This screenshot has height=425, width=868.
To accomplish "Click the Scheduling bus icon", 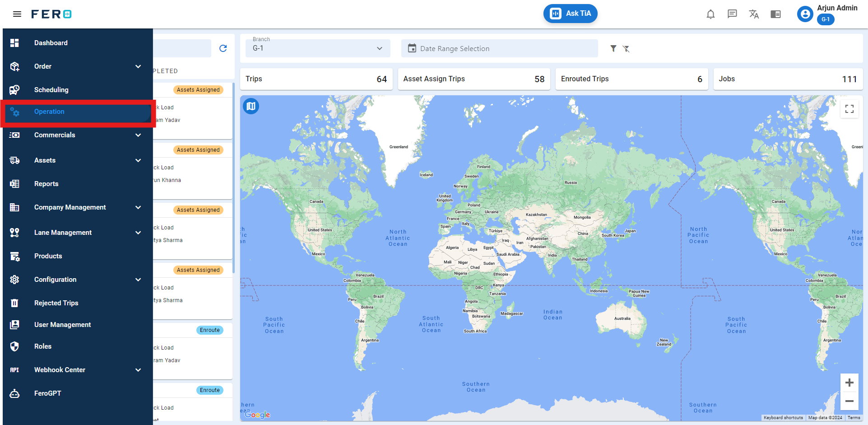I will pos(14,90).
